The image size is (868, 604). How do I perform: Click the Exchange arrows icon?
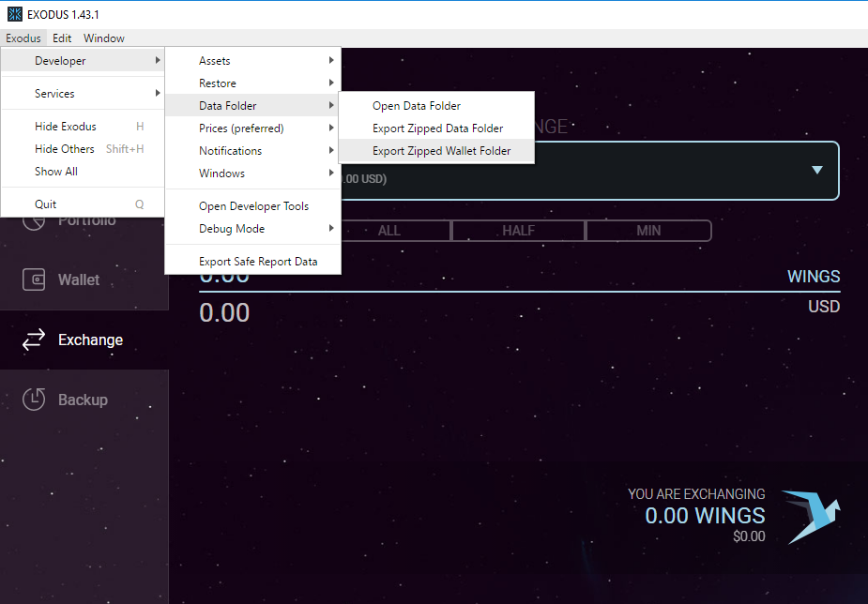click(x=34, y=340)
